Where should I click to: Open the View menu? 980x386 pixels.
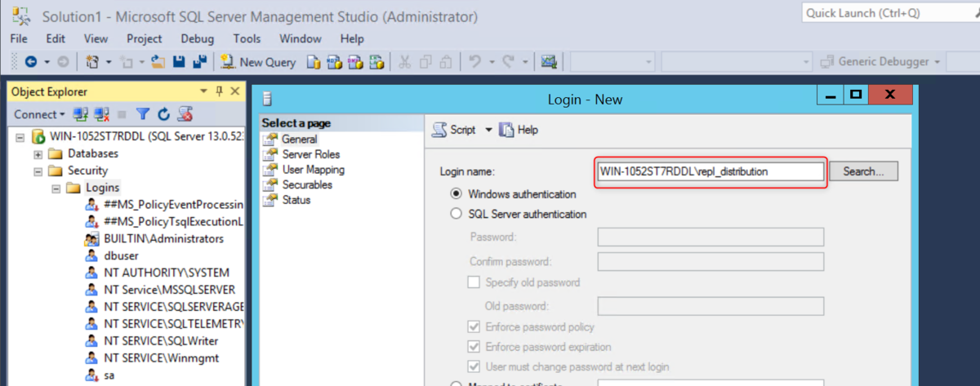[x=96, y=38]
